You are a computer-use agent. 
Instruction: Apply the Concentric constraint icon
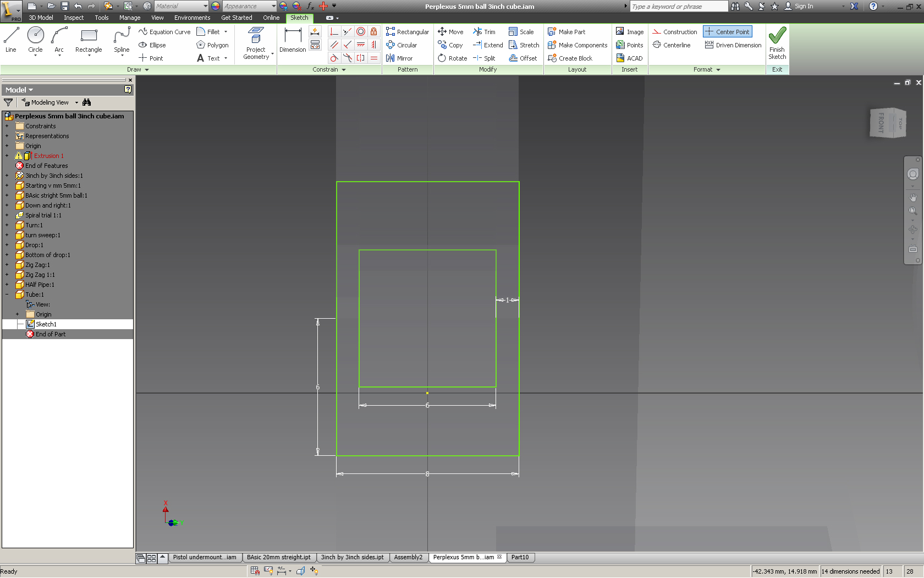[361, 32]
